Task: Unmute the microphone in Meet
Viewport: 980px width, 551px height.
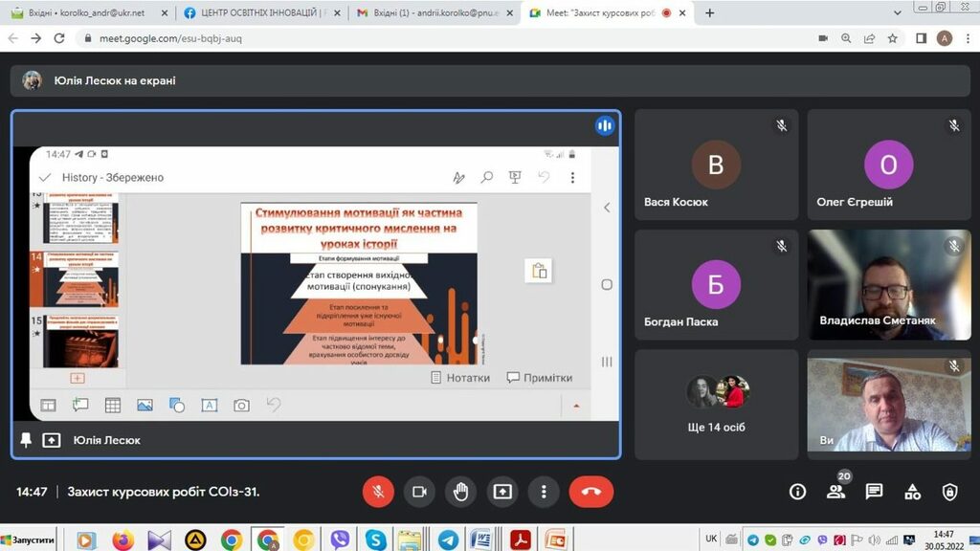Action: tap(378, 492)
